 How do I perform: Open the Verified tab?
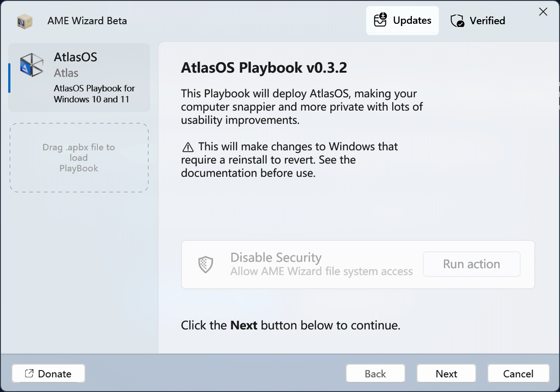tap(478, 21)
